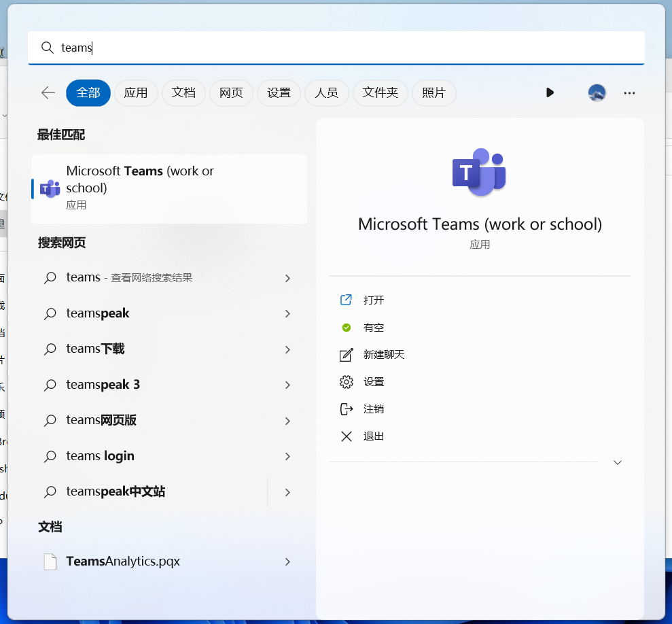Open the TeamsAnalytics.pqx document result
672x624 pixels.
[x=169, y=561]
